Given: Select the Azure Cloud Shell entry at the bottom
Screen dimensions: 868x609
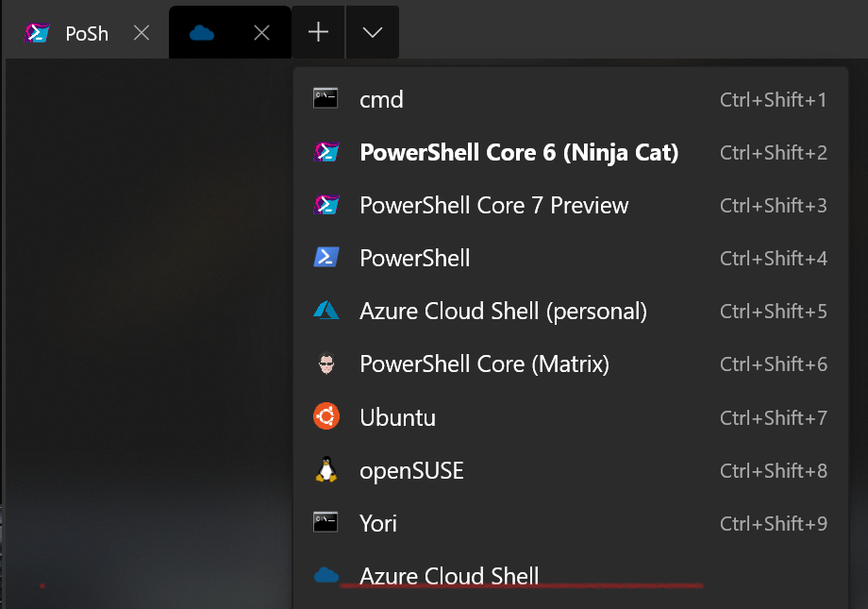Looking at the screenshot, I should coord(449,576).
